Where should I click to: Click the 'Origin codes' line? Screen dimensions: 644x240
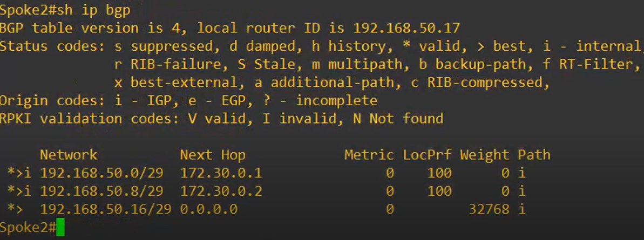tap(188, 100)
